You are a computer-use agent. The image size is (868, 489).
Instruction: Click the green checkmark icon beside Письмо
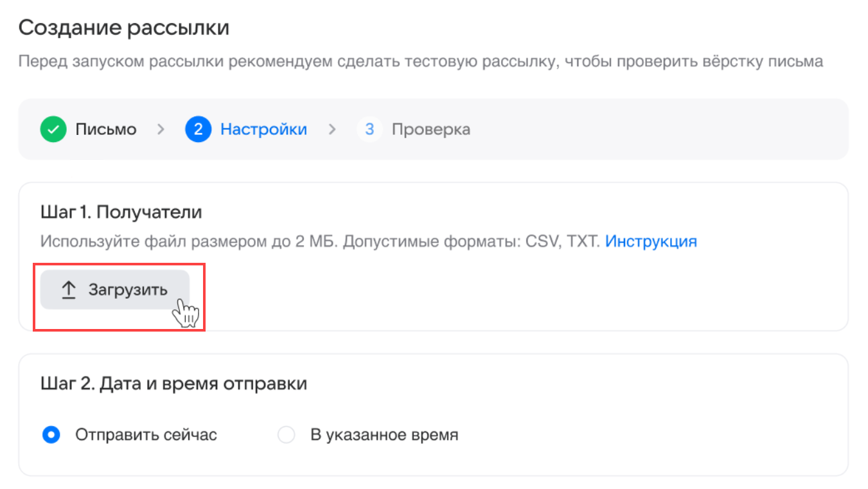53,130
